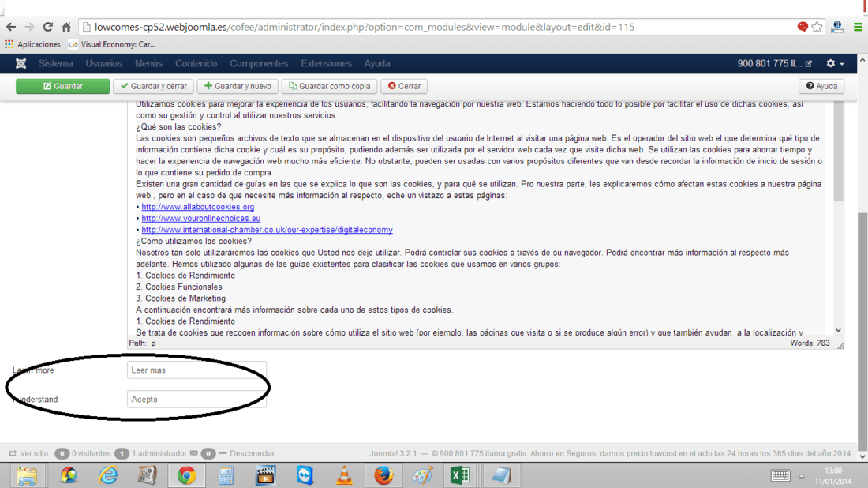The image size is (868, 488).
Task: Click Words: 783 counter text
Action: [x=810, y=343]
